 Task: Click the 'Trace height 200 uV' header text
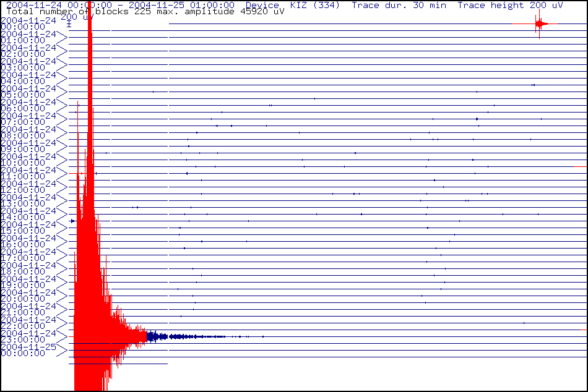[510, 5]
